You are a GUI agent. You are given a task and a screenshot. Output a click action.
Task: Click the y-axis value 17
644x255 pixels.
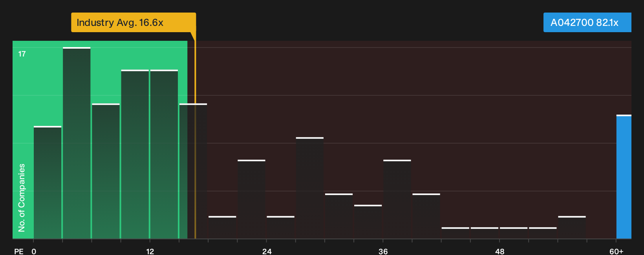point(22,54)
